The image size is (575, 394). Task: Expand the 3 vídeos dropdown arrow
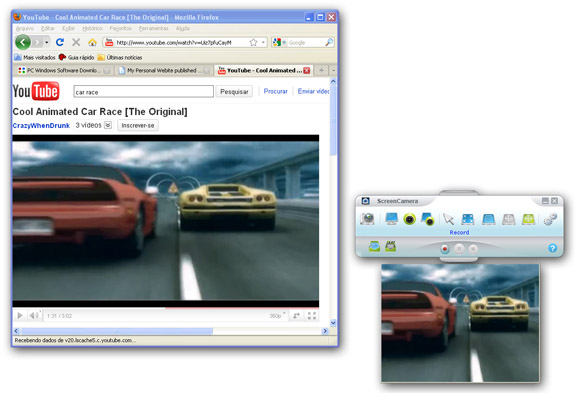pos(108,125)
